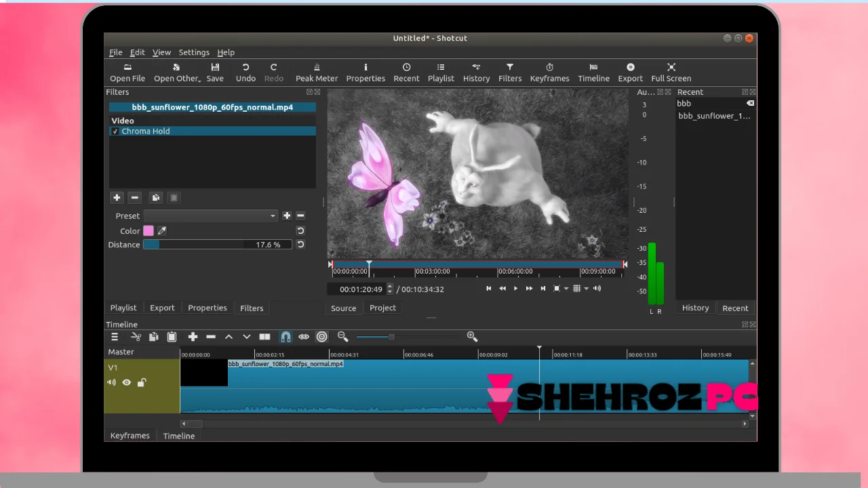Save a new preset with the plus icon
868x488 pixels.
[x=287, y=216]
